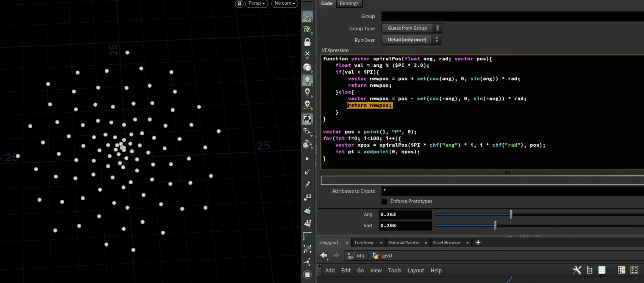Open the Layout menu in network editor
The image size is (644, 283).
pos(416,270)
